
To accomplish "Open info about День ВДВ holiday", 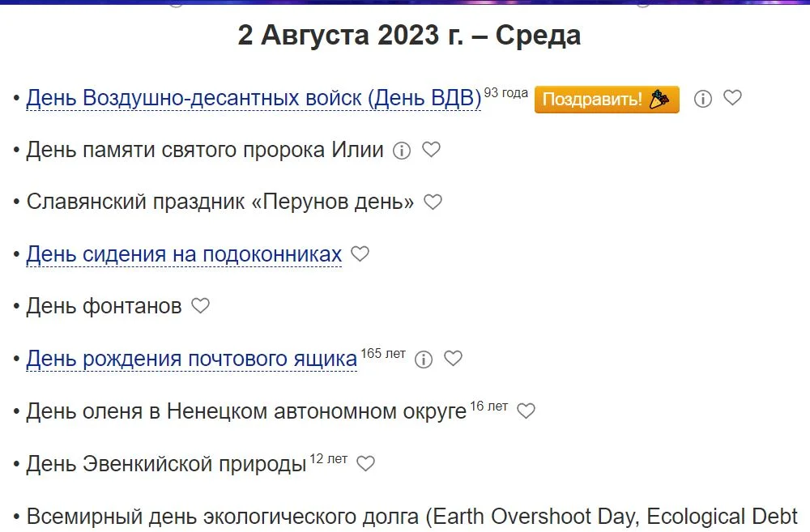I will click(x=701, y=98).
